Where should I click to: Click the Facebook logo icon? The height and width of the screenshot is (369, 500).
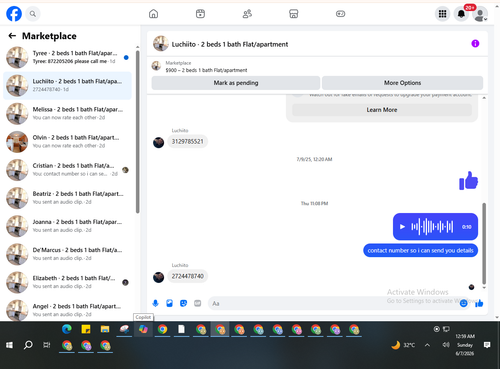14,14
